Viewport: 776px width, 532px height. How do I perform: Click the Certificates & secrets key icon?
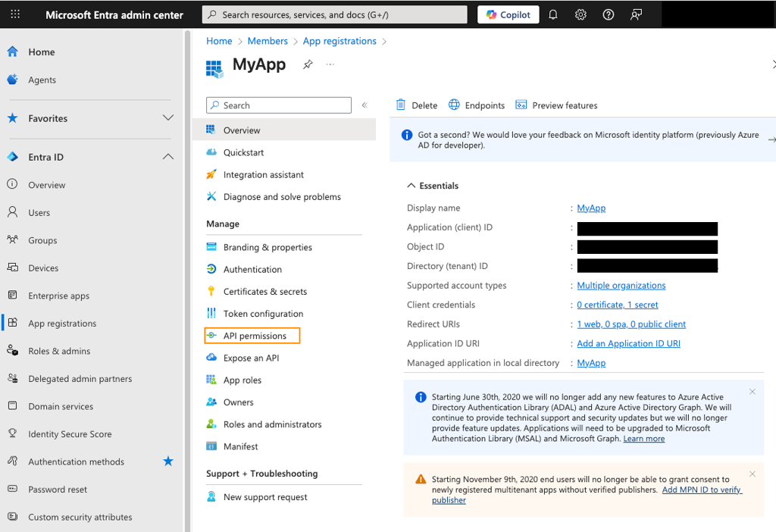point(211,291)
